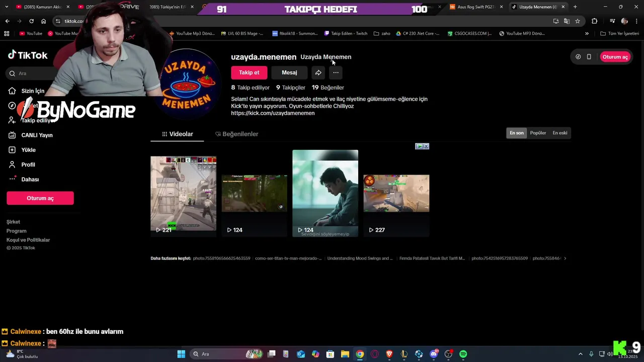Expand the bookmarks bar overflow chevron
644x362 pixels.
587,34
